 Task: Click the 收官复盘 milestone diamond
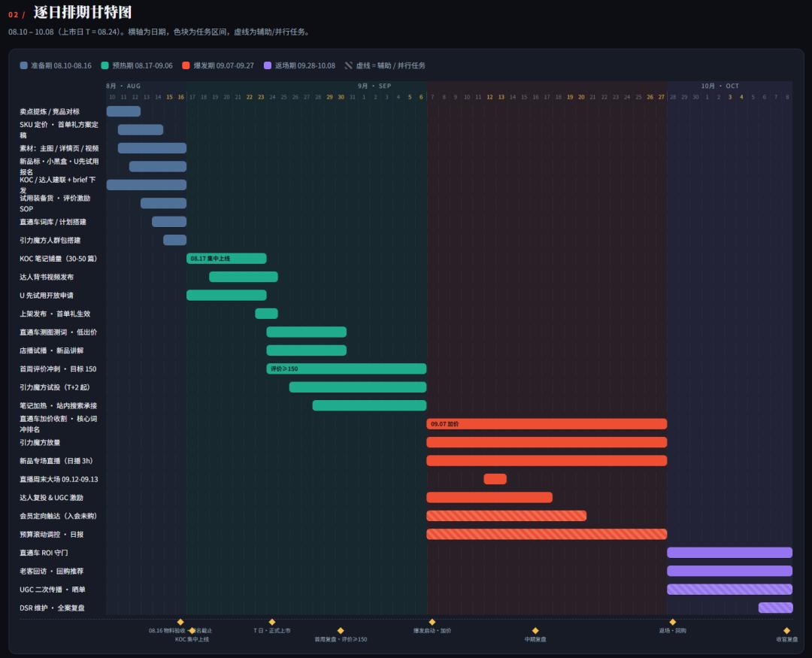click(x=786, y=630)
